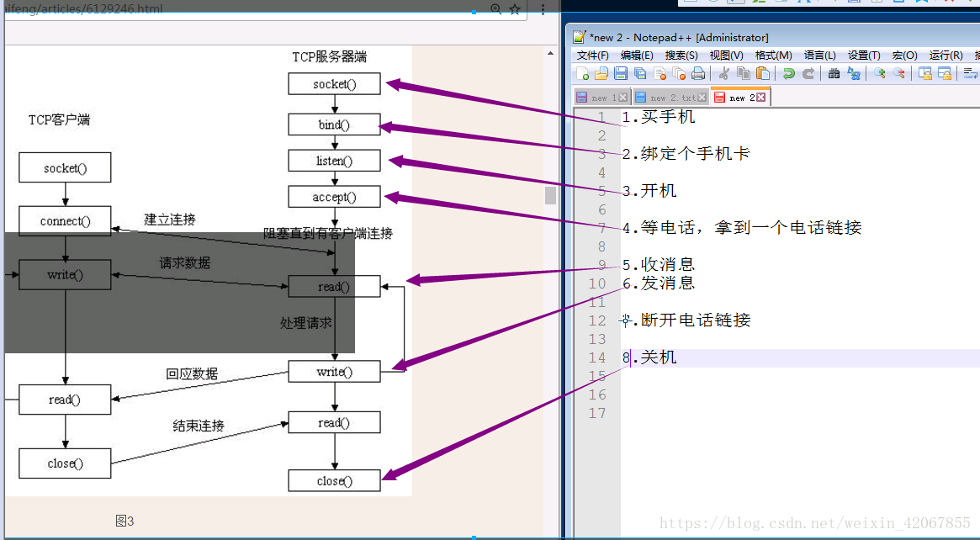Open the 文件(F) menu
Image resolution: width=980 pixels, height=540 pixels.
click(592, 56)
